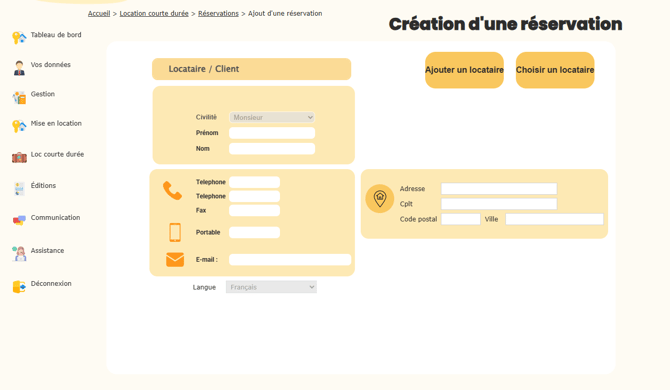670x390 pixels.
Task: Focus the Ville input field
Action: pos(555,219)
